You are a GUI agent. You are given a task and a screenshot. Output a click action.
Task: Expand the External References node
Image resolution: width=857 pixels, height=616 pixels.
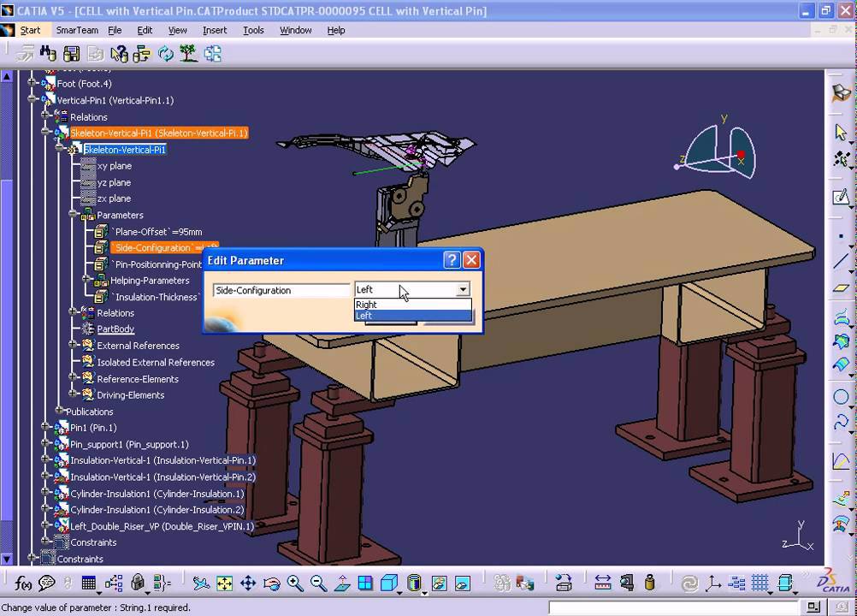tap(73, 344)
